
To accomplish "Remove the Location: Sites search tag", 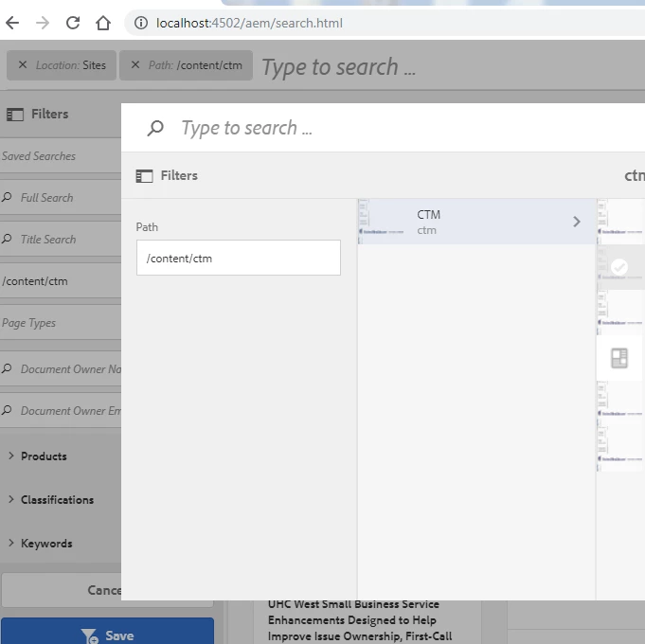I will (x=23, y=64).
